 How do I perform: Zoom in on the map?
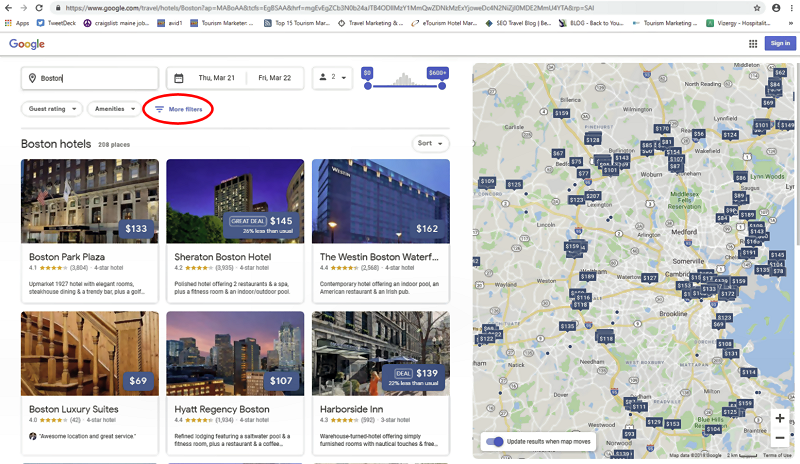(x=780, y=418)
